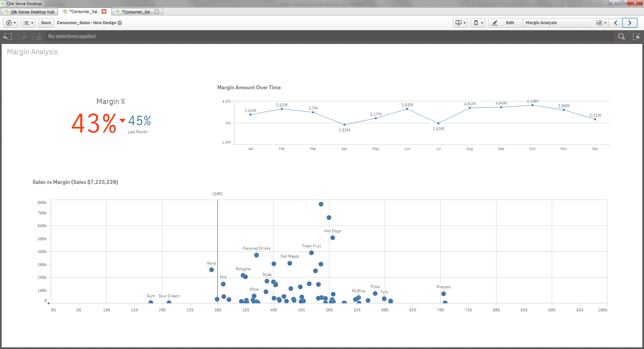The image size is (644, 349).
Task: Click the Save button
Action: tap(46, 23)
